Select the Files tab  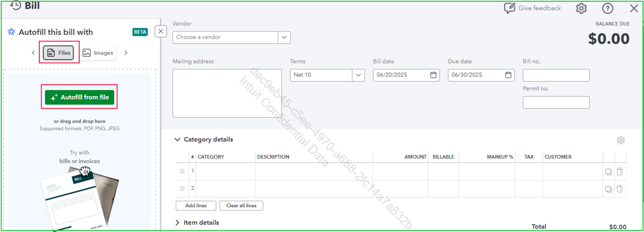(59, 53)
